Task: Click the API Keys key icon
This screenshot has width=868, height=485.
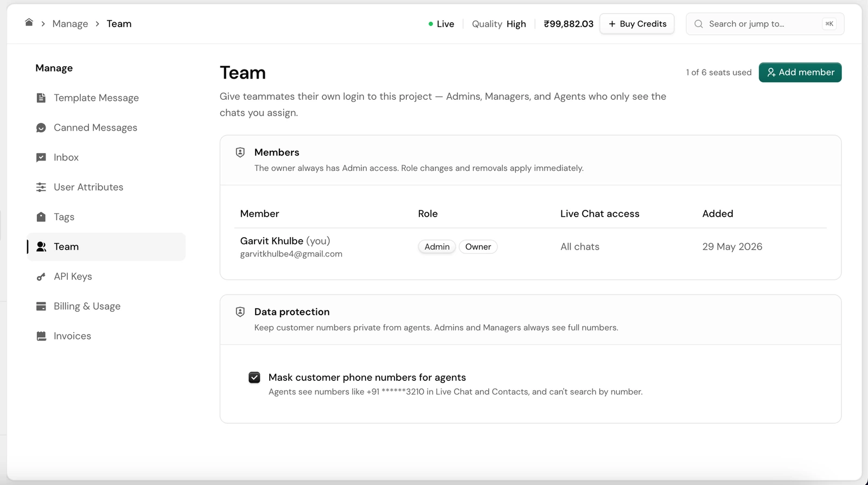Action: click(x=41, y=277)
